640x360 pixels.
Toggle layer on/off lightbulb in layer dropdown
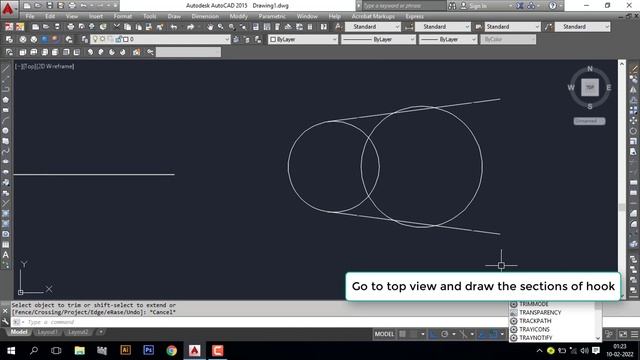point(95,39)
